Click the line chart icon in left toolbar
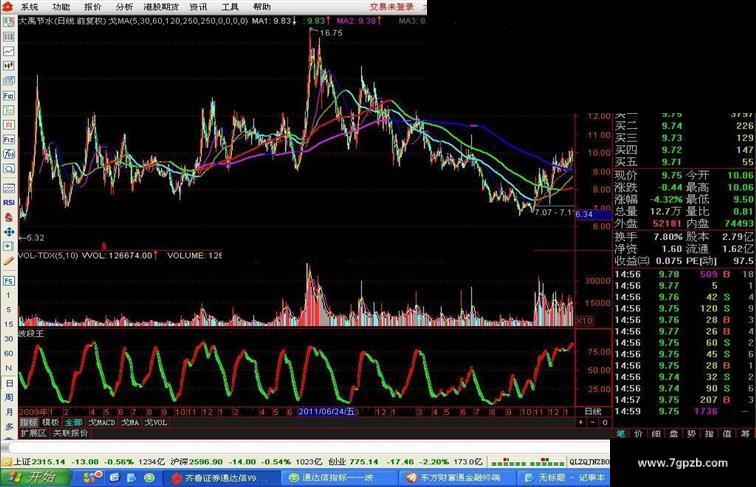The image size is (756, 487). pos(9,51)
